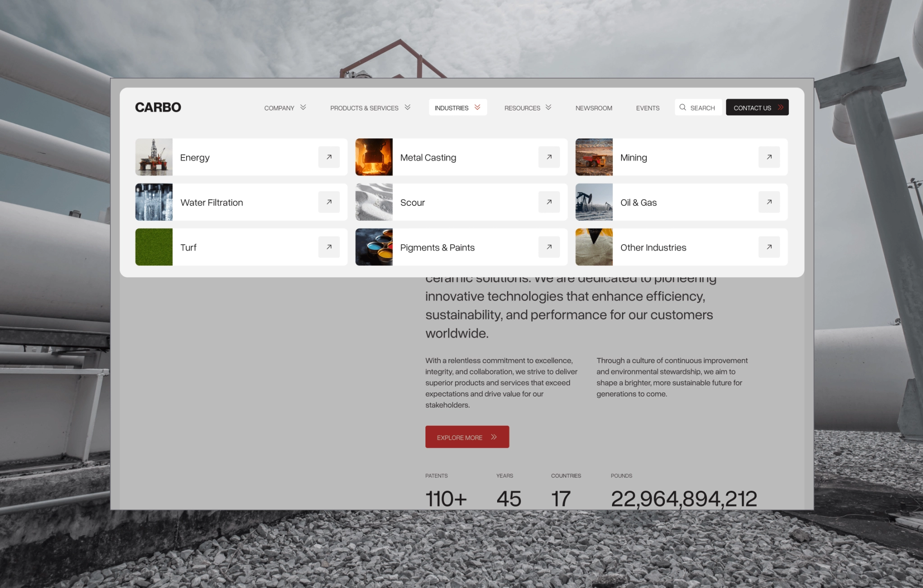Click the EXPLORE MORE button
The image size is (923, 588).
[467, 437]
